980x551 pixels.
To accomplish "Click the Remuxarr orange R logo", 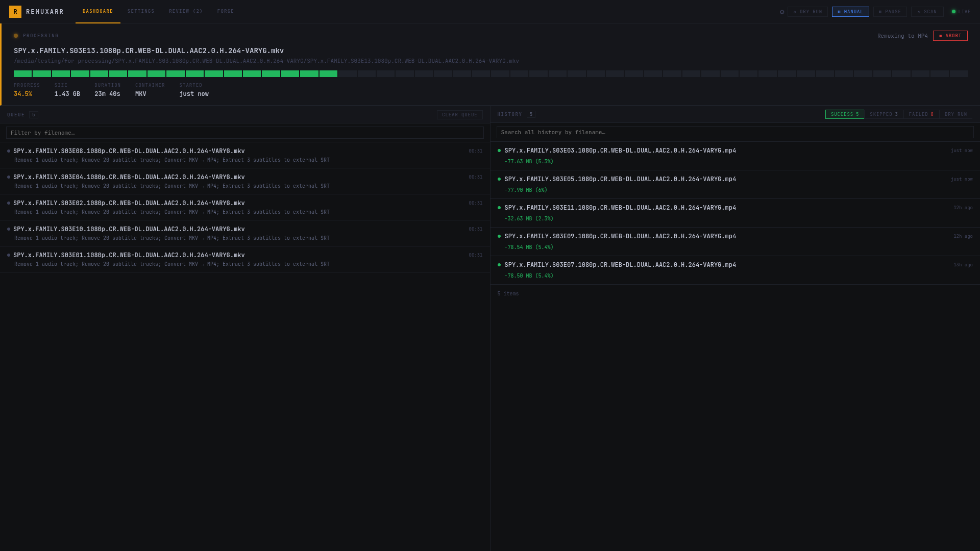I will click(x=15, y=12).
